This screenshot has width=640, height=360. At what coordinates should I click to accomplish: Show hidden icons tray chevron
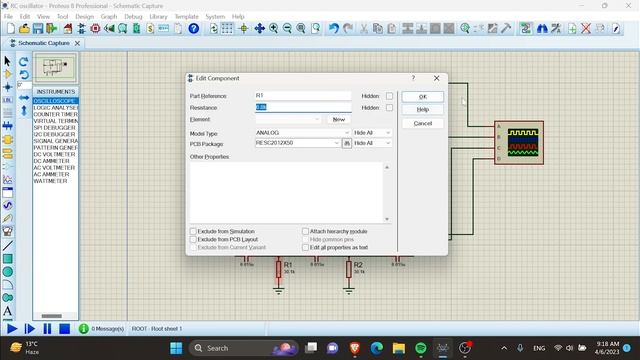pyautogui.click(x=504, y=348)
